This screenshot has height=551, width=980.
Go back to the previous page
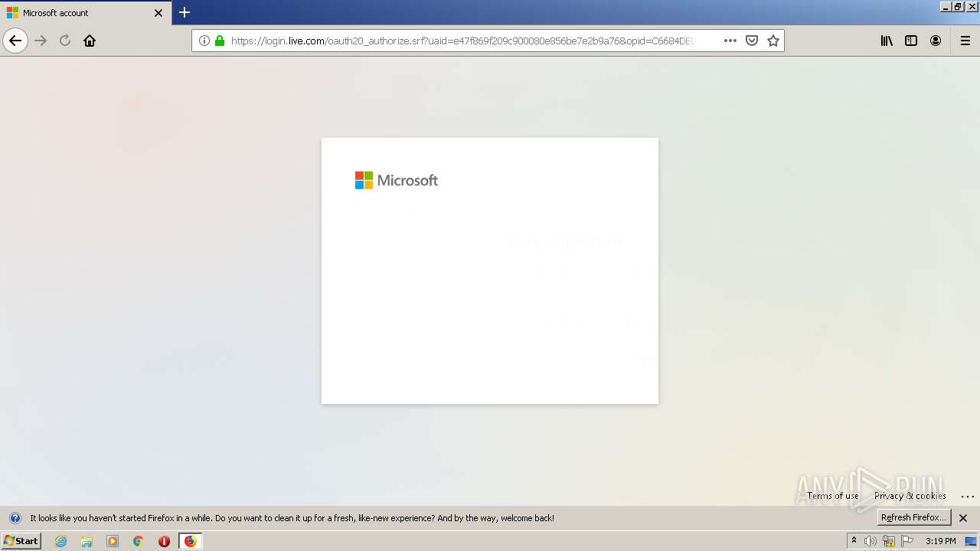pos(15,41)
